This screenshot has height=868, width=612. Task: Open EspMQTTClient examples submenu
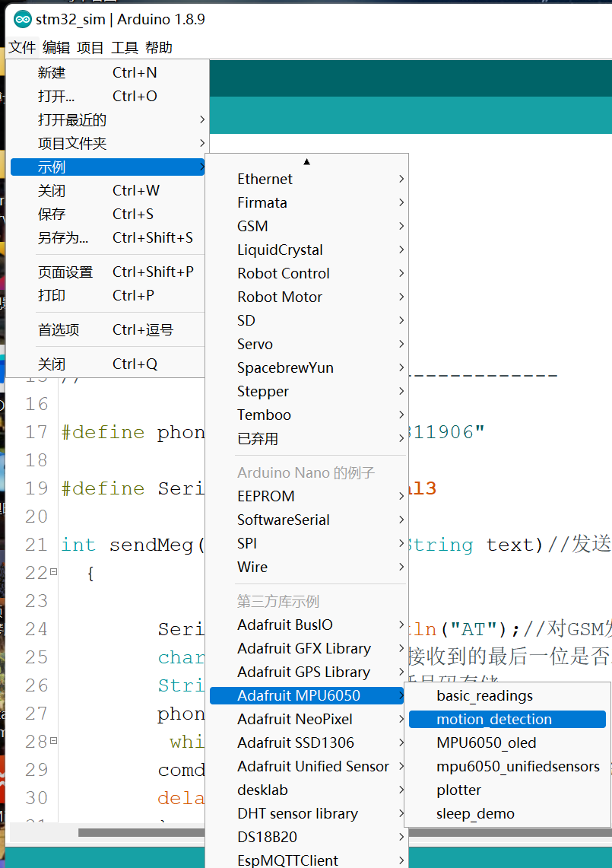(307, 860)
